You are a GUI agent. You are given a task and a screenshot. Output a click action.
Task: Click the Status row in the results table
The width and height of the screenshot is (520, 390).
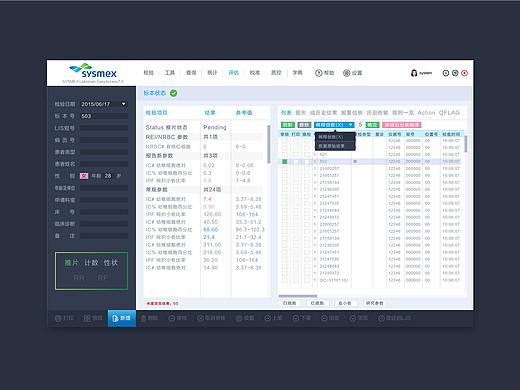[204, 127]
